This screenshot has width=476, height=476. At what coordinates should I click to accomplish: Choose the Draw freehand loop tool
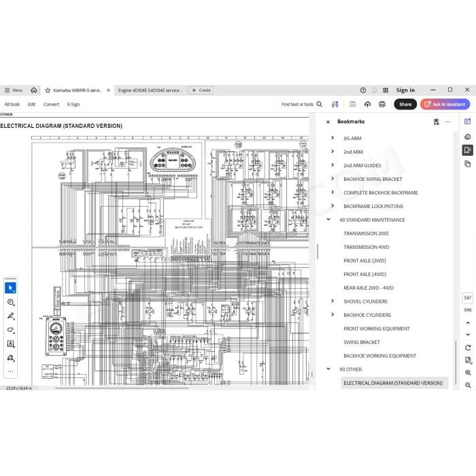click(x=11, y=330)
